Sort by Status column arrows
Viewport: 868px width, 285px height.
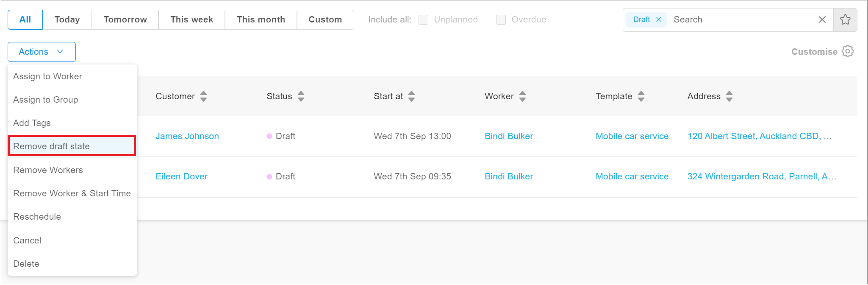coord(301,96)
